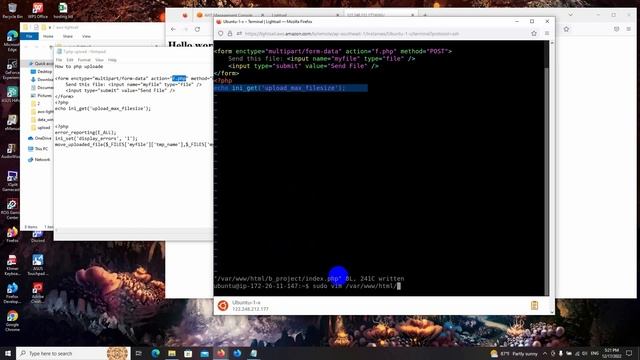Select This PC in Explorer sidebar
This screenshot has width=640, height=360.
coord(38,149)
